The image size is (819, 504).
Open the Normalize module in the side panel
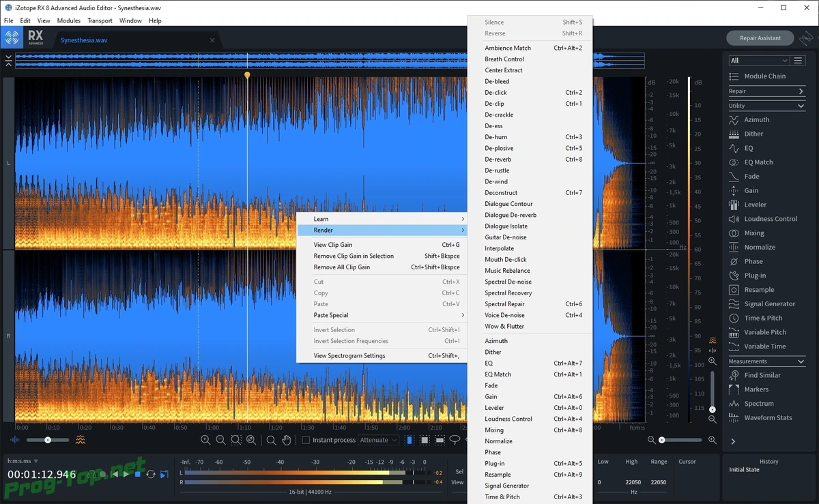pos(760,247)
